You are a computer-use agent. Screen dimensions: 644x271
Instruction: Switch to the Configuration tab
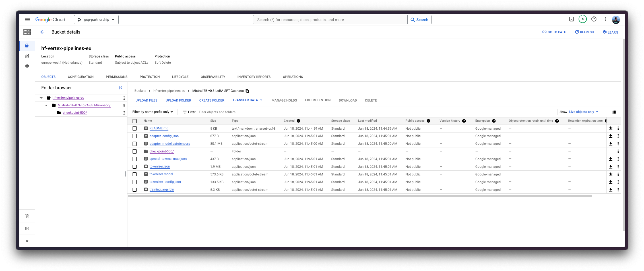[x=80, y=77]
